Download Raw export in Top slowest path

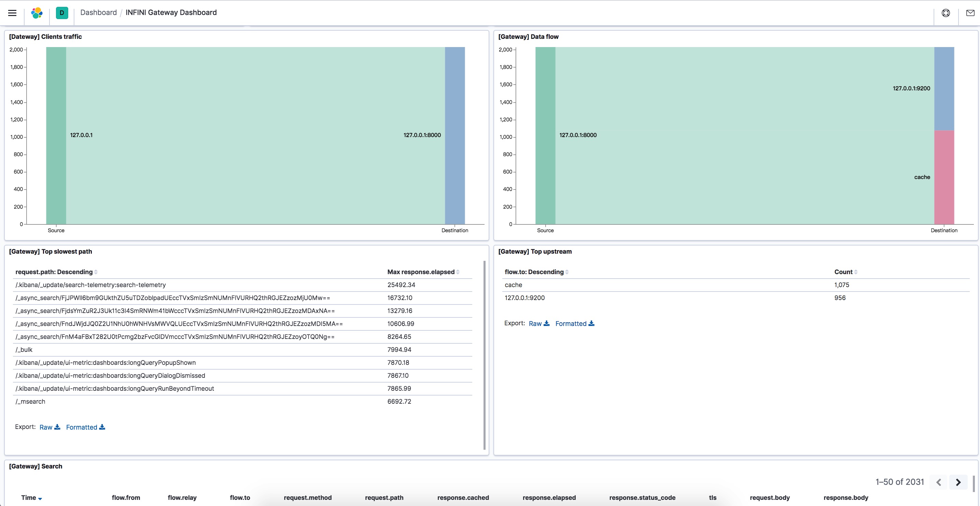point(49,427)
